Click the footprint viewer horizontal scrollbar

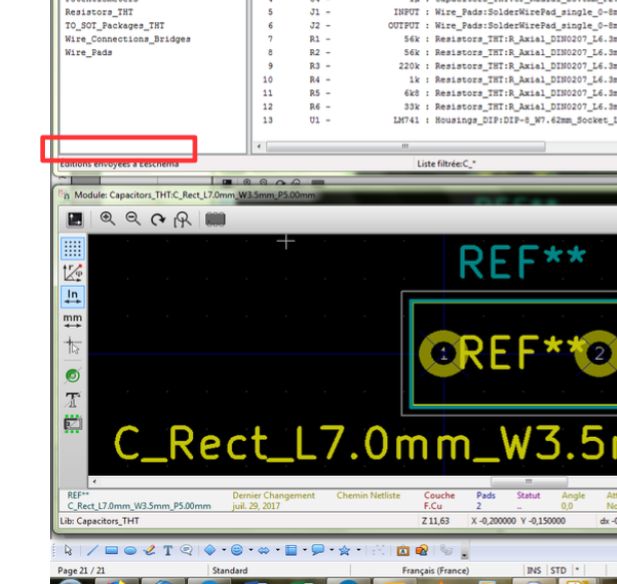(340, 482)
